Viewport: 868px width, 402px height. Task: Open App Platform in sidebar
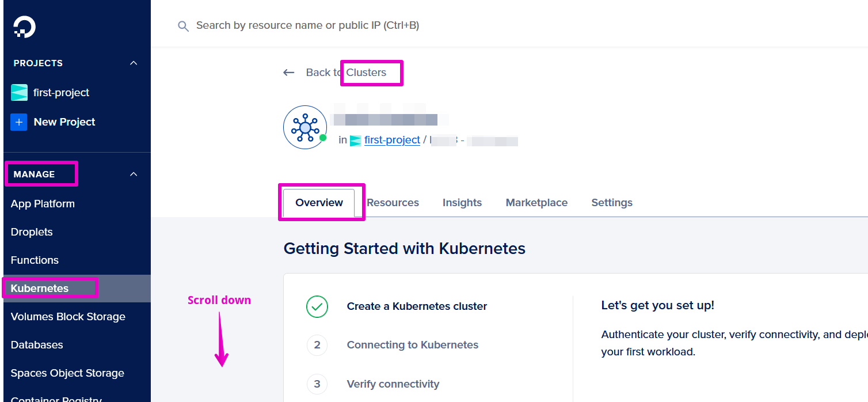[x=43, y=204]
